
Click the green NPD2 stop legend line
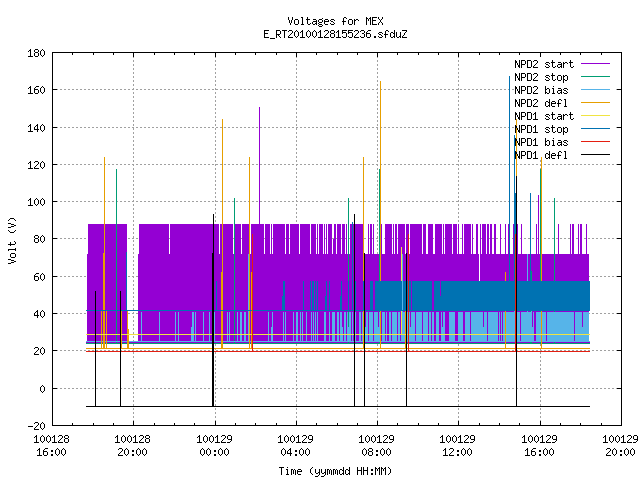595,77
